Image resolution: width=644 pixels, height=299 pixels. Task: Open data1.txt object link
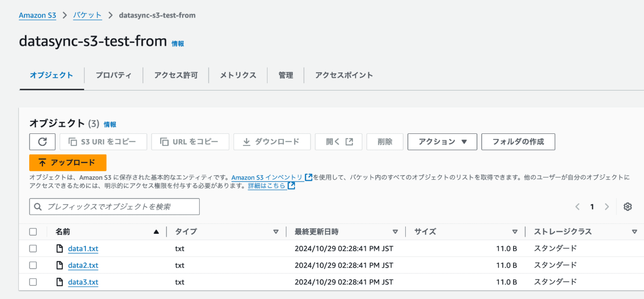pyautogui.click(x=83, y=248)
